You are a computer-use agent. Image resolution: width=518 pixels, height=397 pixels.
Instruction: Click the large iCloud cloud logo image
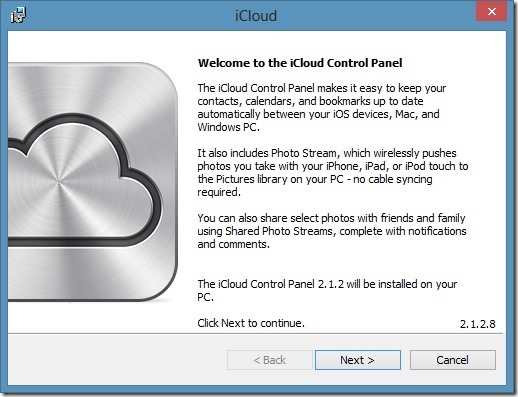coord(92,182)
